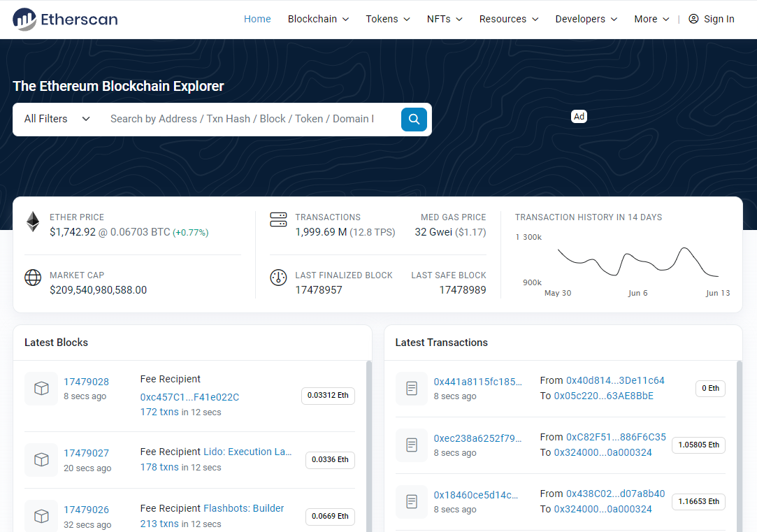Click the cube icon for block 17479027
Viewport: 757px width, 532px height.
pos(41,459)
